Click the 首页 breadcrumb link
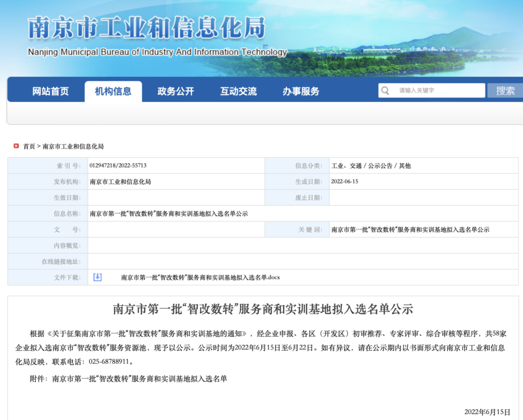523x420 pixels. coord(29,146)
